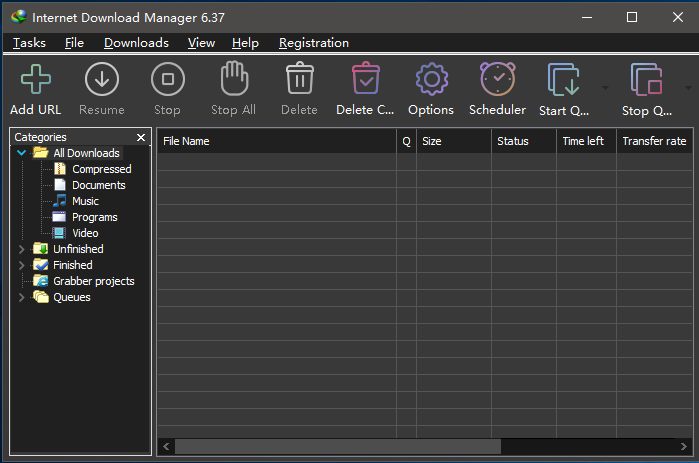Expand the Unfinished tree node

pos(21,249)
